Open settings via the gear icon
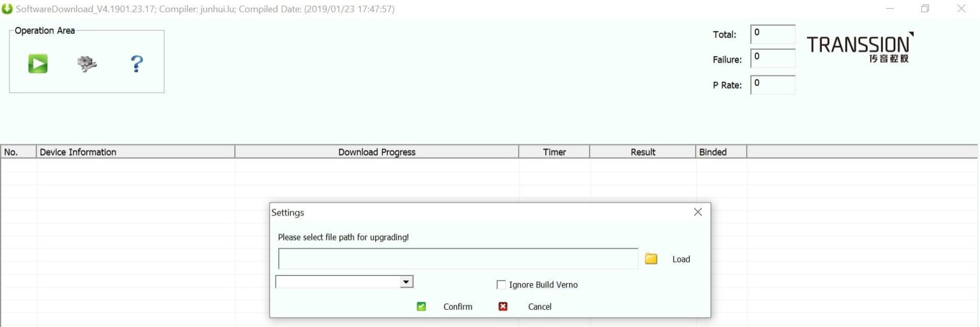This screenshot has height=327, width=980. click(x=87, y=64)
